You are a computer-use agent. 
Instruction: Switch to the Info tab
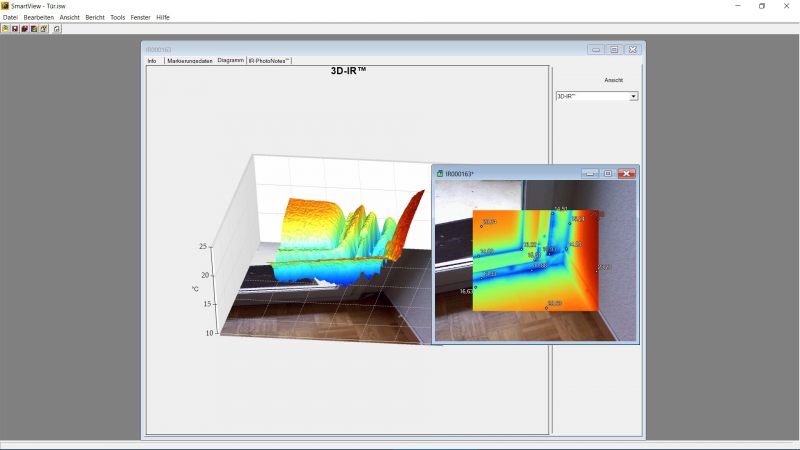152,61
